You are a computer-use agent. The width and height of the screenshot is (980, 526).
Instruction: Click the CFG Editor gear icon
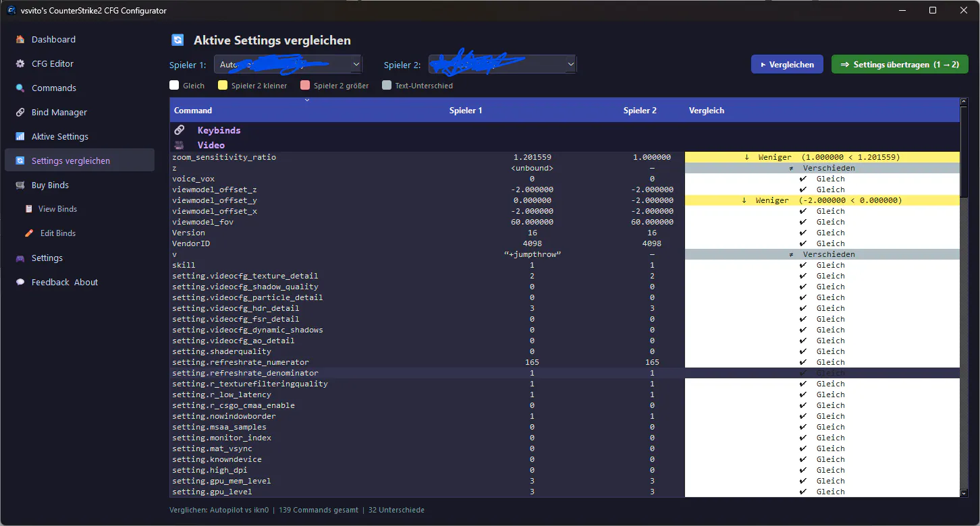click(x=20, y=63)
